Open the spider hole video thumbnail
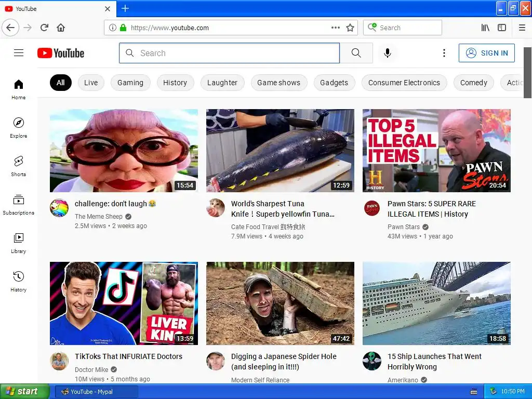This screenshot has width=532, height=399. click(x=280, y=303)
